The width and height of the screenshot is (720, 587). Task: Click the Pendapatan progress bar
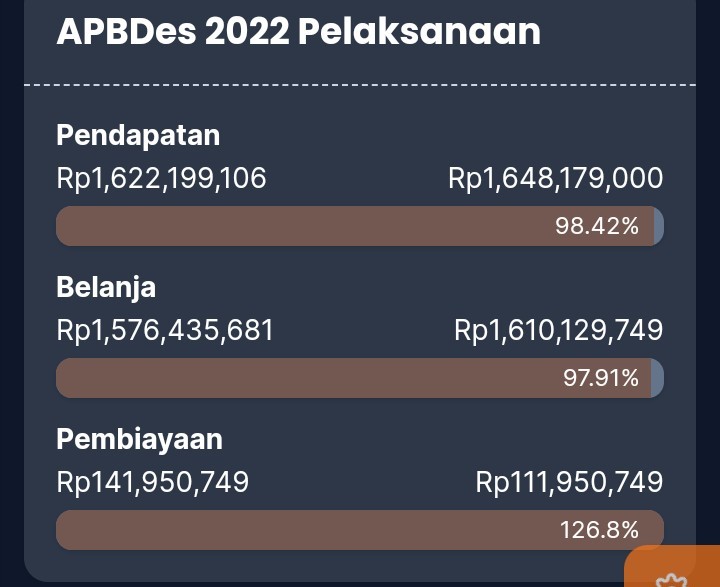coord(360,226)
